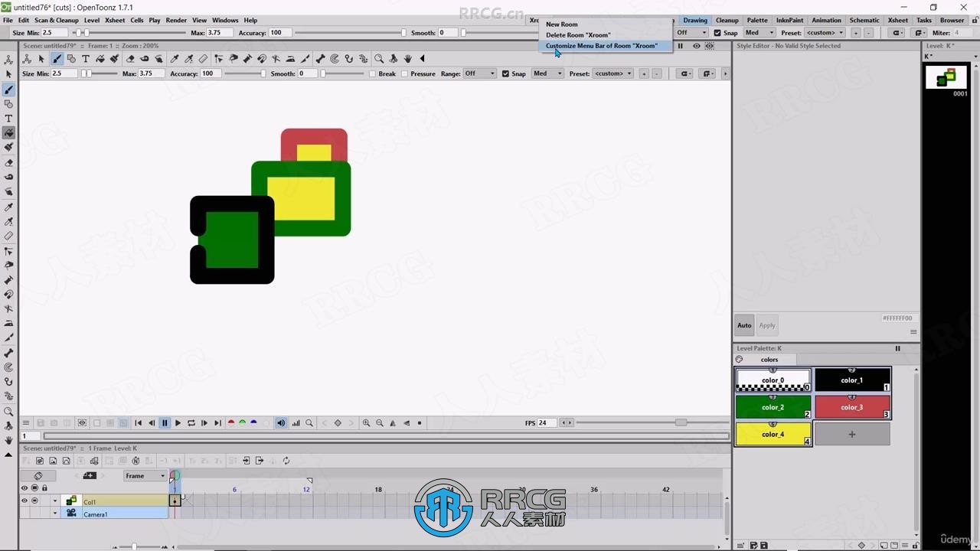
Task: Toggle the sound icon in playback bar
Action: pyautogui.click(x=281, y=422)
